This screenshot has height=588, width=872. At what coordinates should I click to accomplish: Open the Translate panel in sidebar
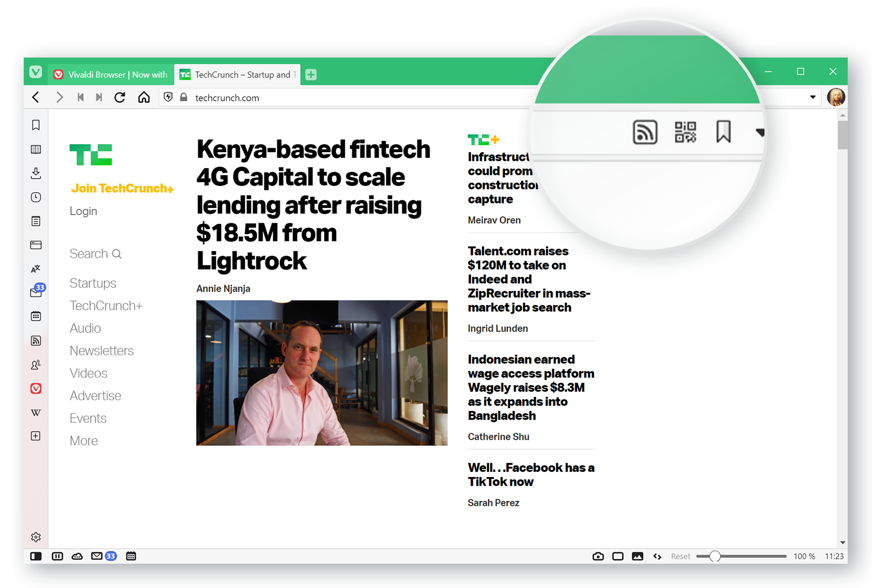pyautogui.click(x=36, y=269)
